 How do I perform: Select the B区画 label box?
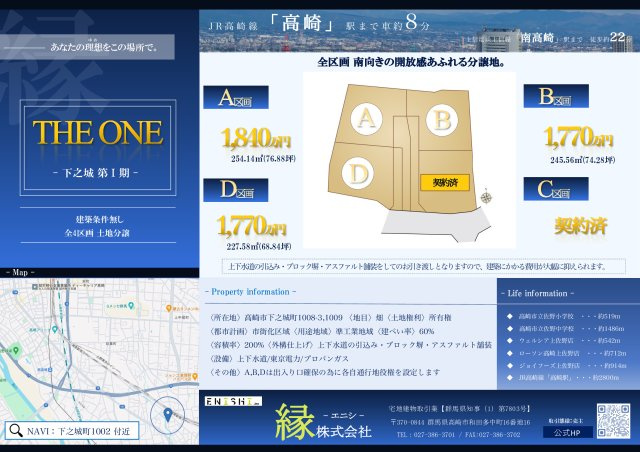(556, 96)
